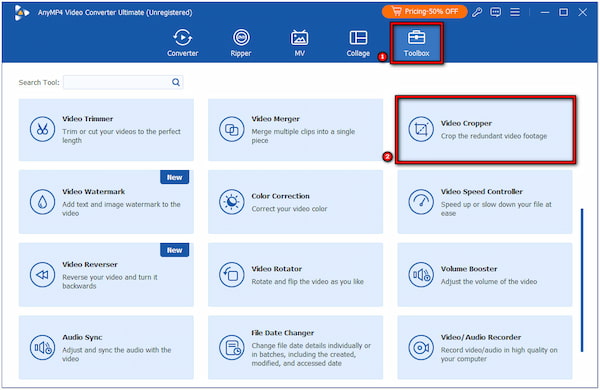Click inside the Search Tool field
Screen dimensions: 600x390
[123, 82]
